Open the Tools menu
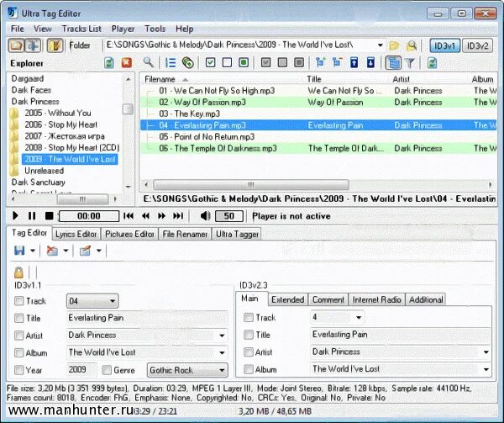Screen dimensions: 504x423 click(155, 29)
